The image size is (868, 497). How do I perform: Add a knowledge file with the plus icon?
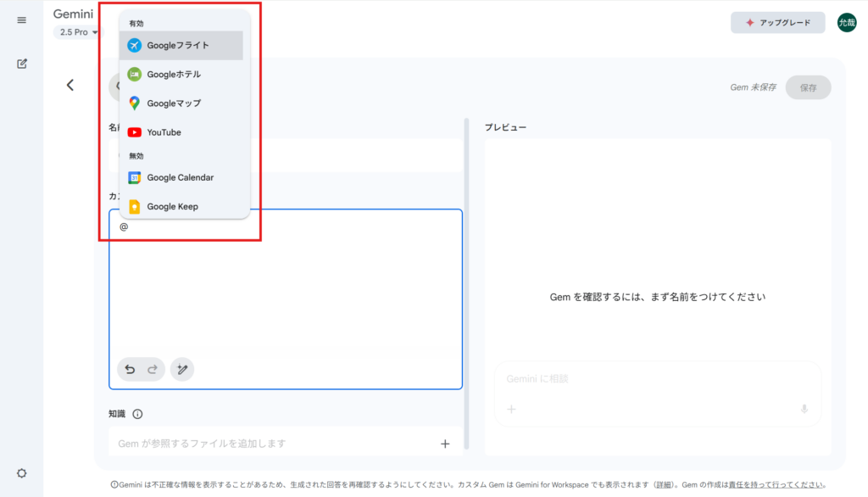click(445, 444)
